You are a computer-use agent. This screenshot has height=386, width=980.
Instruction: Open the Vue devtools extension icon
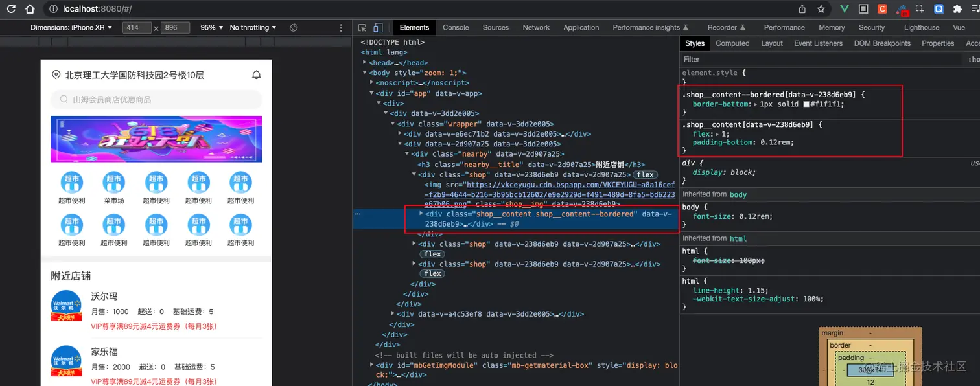(x=845, y=9)
